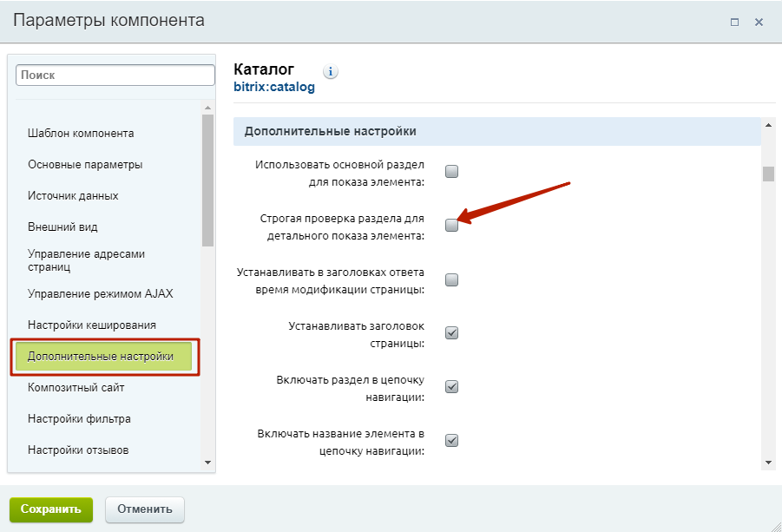782x532 pixels.
Task: Go to Настройки кеширования section
Action: coord(92,325)
